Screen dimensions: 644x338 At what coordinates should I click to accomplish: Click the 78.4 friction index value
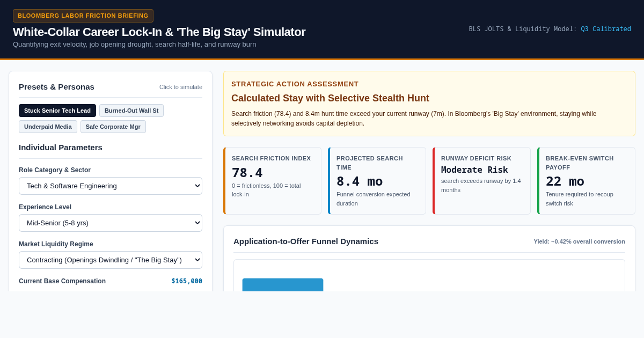click(247, 173)
